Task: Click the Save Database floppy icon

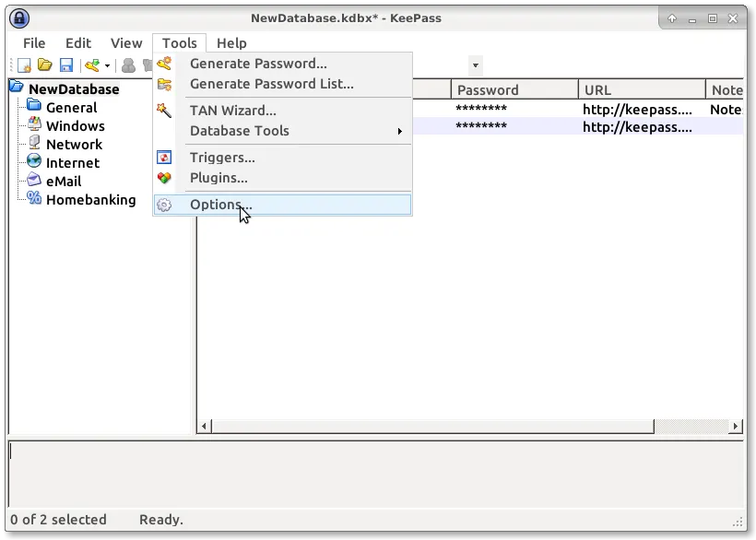Action: [x=65, y=65]
